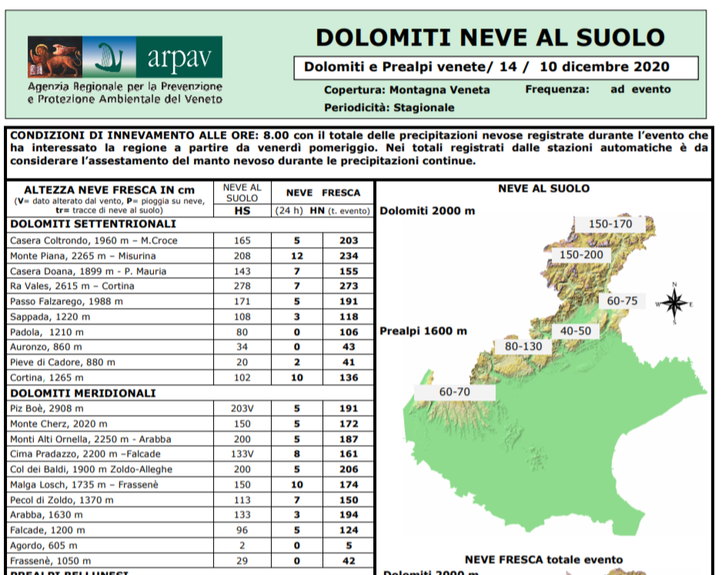
Task: Click the NEVE AL SUOLO heading above the map
Action: [543, 189]
